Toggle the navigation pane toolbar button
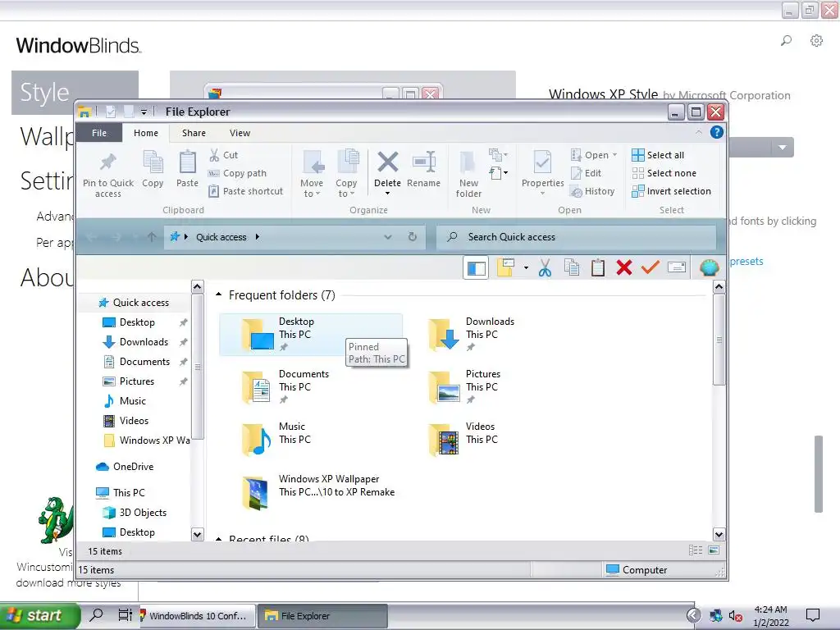The image size is (840, 630). (477, 267)
